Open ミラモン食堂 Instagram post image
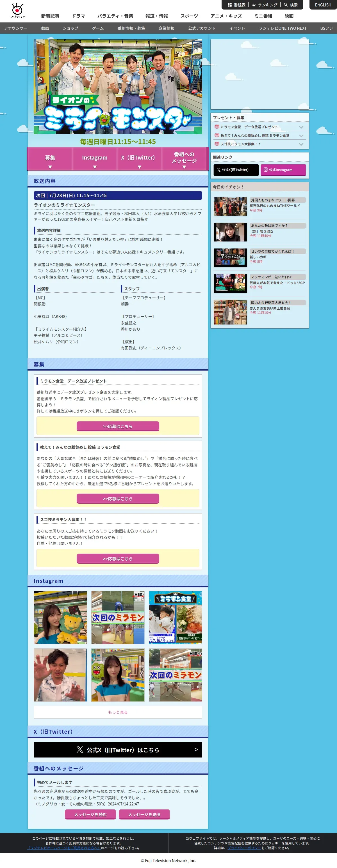The image size is (337, 868). pyautogui.click(x=176, y=617)
